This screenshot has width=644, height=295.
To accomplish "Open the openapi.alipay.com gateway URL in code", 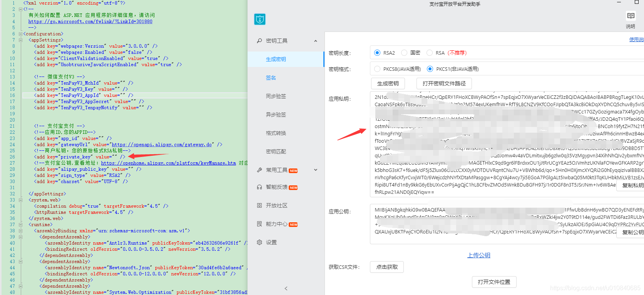I will tap(162, 145).
